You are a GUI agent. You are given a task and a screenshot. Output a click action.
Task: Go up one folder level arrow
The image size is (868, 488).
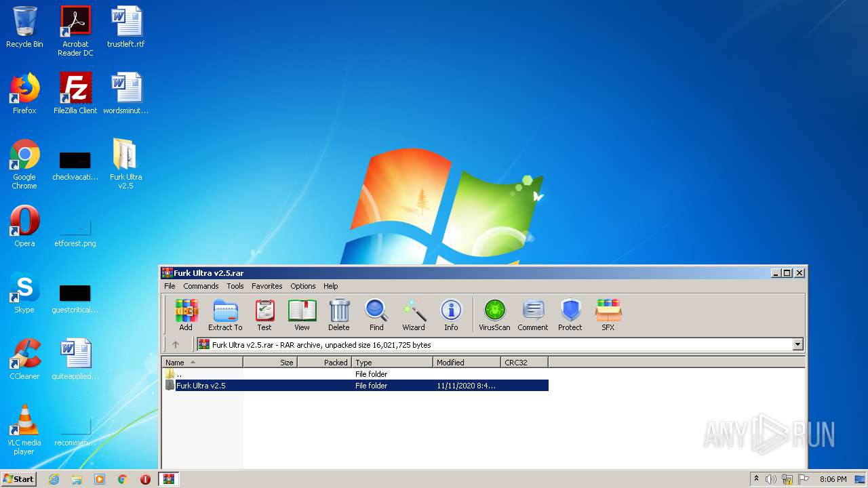coord(176,344)
